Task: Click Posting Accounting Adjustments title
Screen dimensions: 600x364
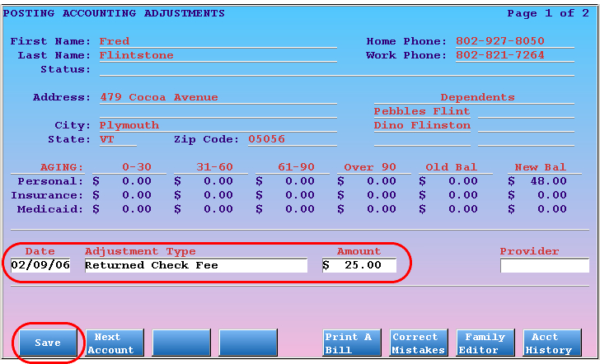Action: [x=114, y=13]
